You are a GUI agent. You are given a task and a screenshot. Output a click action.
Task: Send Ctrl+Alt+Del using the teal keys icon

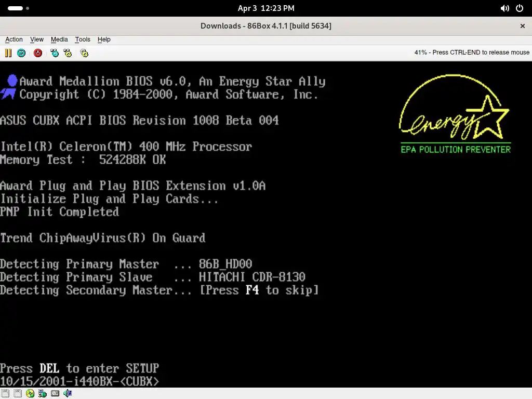pyautogui.click(x=54, y=53)
